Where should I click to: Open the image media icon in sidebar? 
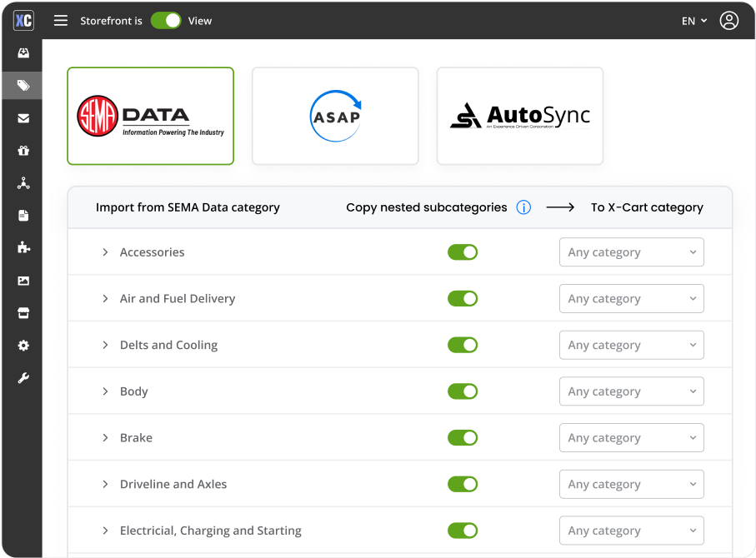(23, 280)
